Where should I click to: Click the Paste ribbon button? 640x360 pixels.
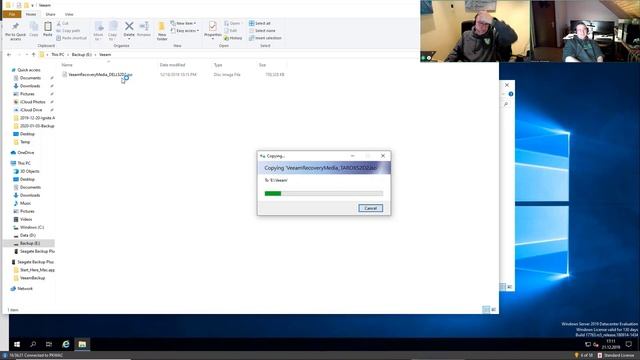[48, 29]
